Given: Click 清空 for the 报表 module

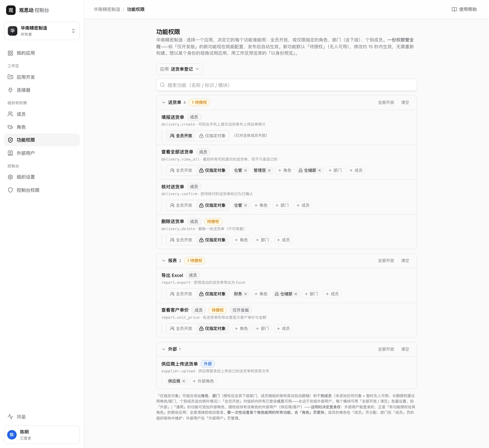Looking at the screenshot, I should click(405, 261).
